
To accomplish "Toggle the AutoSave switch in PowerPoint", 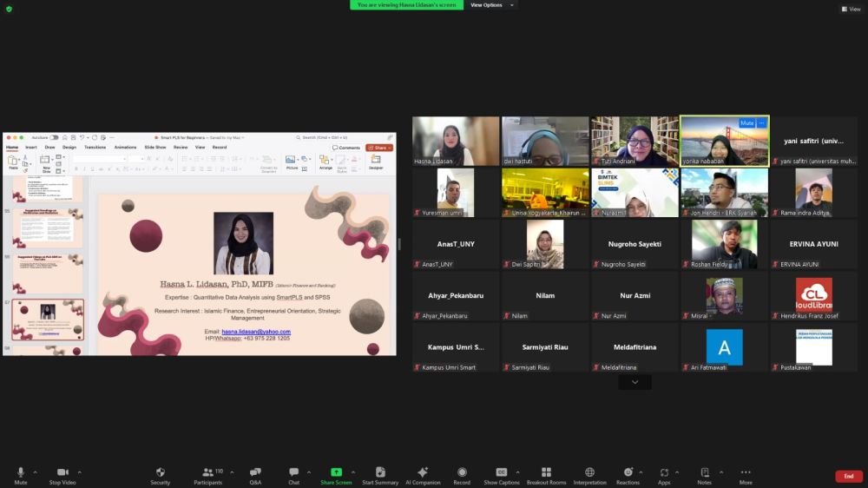I will pyautogui.click(x=54, y=137).
